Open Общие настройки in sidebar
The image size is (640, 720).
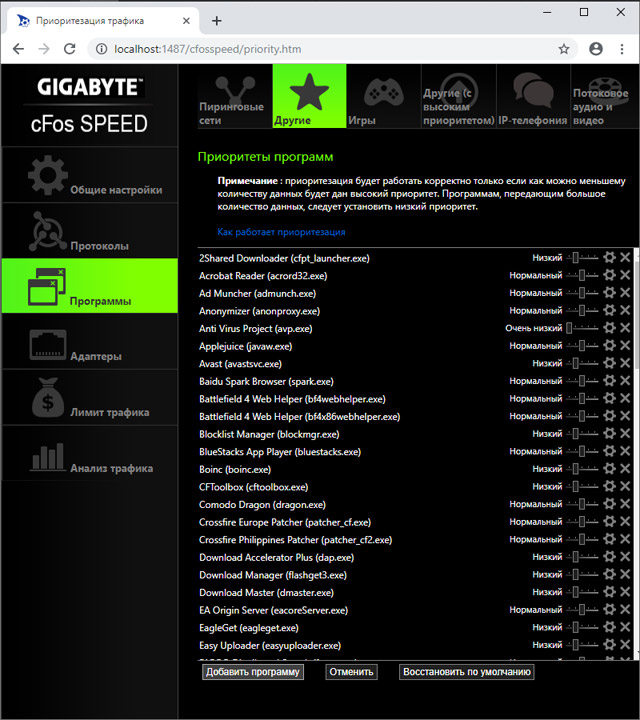click(90, 175)
